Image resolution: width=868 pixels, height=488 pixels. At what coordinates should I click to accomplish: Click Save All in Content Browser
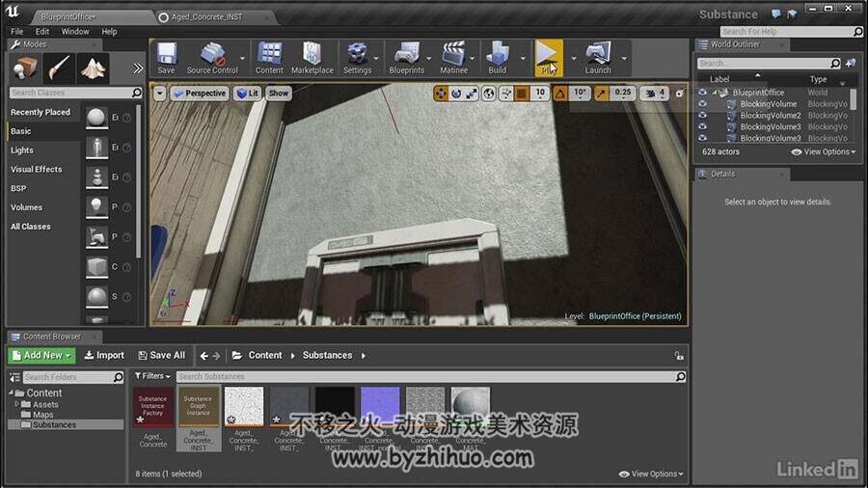(162, 355)
